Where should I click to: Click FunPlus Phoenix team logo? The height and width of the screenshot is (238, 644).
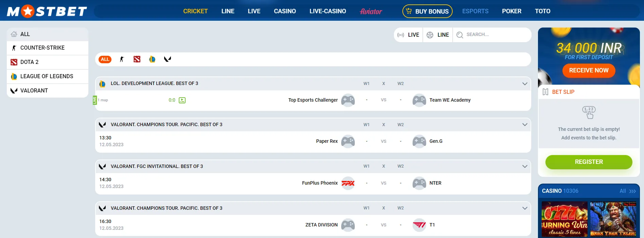coord(348,183)
